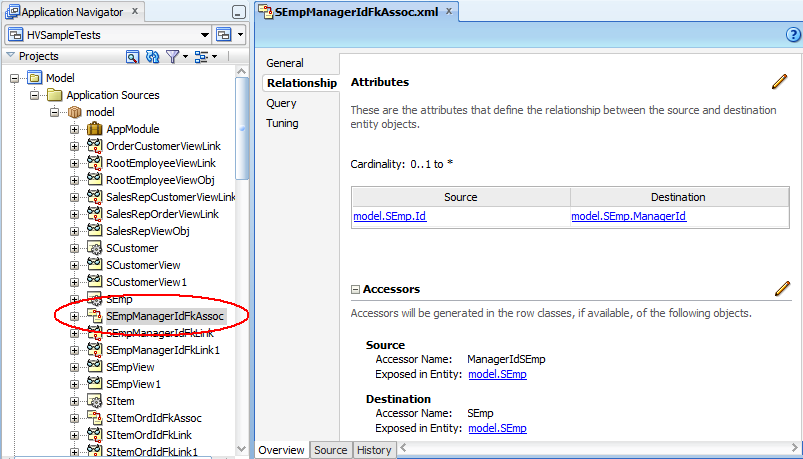Edit Attributes with the pencil icon
Image resolution: width=803 pixels, height=459 pixels.
(x=779, y=81)
